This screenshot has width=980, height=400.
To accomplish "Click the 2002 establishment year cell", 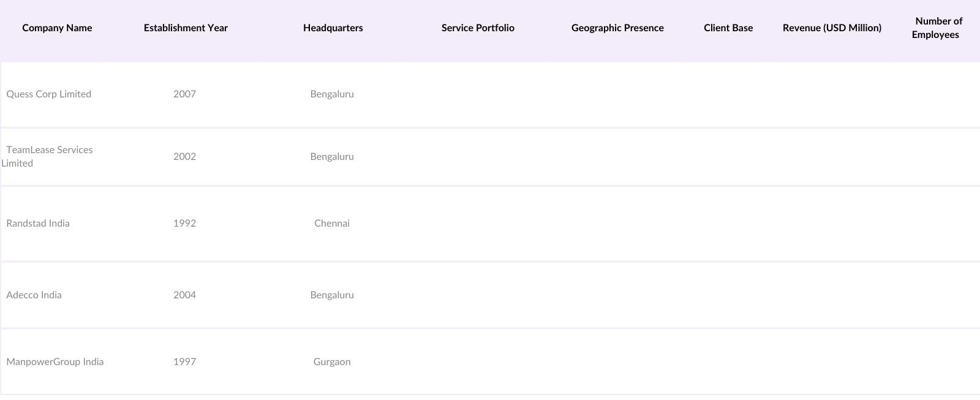I will point(184,157).
